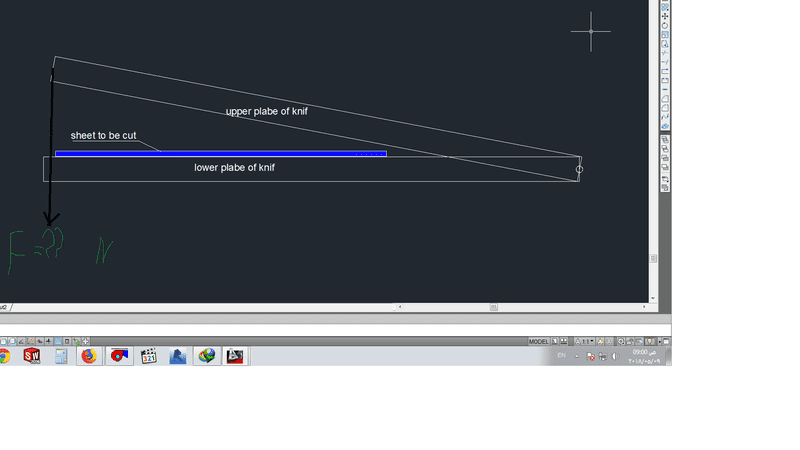This screenshot has height=450, width=800.
Task: Select the Move tool in Modify toolbar
Action: pyautogui.click(x=665, y=16)
